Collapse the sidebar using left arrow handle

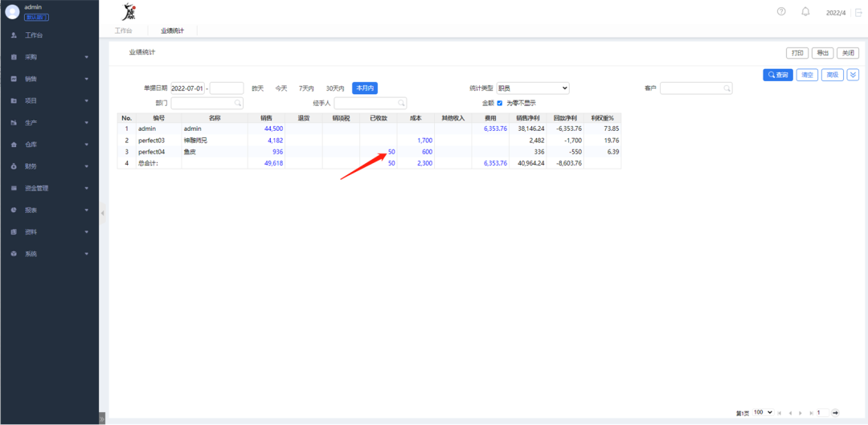tap(102, 213)
